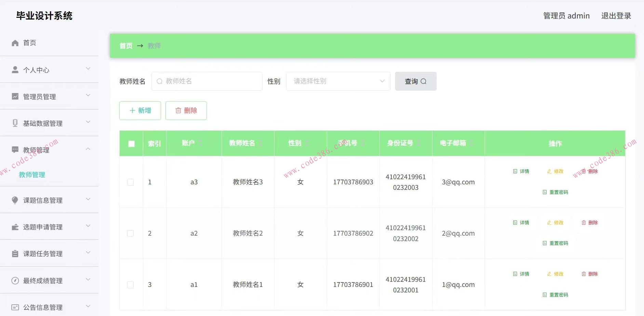
Task: Click 退出登录 to log out
Action: [616, 16]
